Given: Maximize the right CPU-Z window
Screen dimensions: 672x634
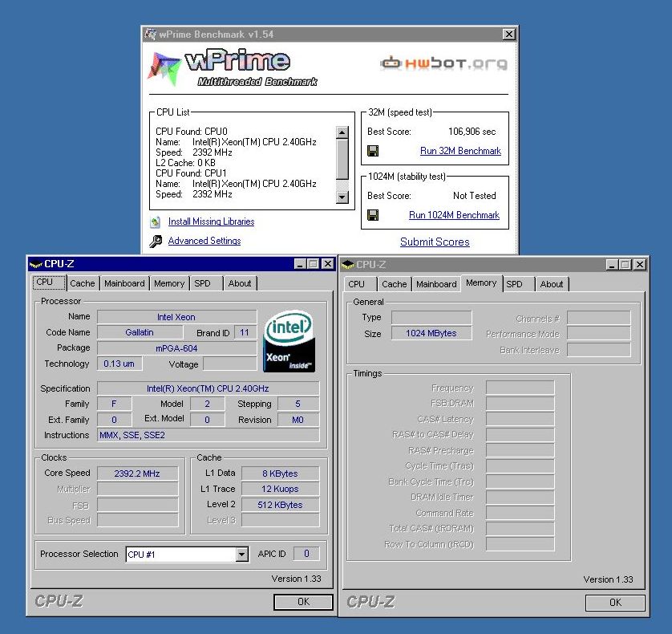Looking at the screenshot, I should 625,265.
